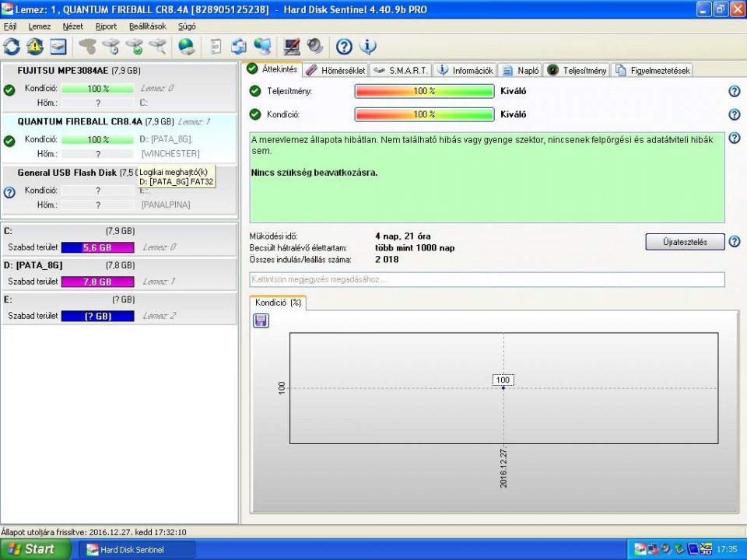Click the taskbar clock showing 17:35
747x560 pixels.
pos(727,550)
